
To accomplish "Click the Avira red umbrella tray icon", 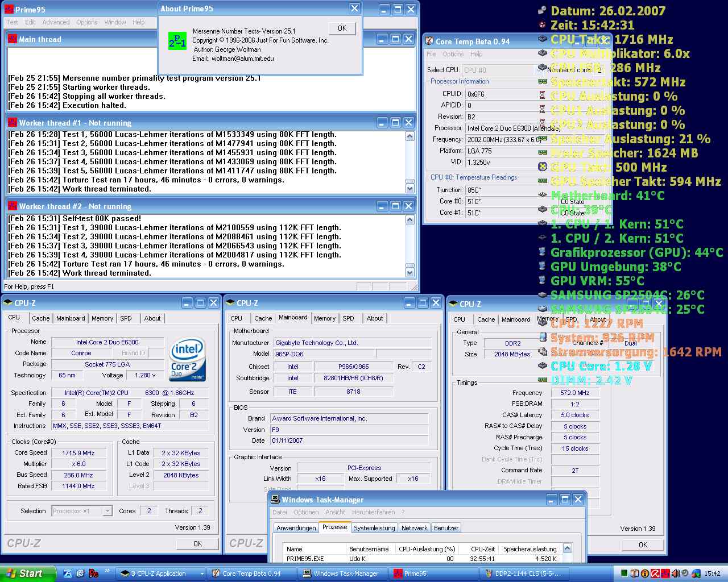I will tap(655, 573).
